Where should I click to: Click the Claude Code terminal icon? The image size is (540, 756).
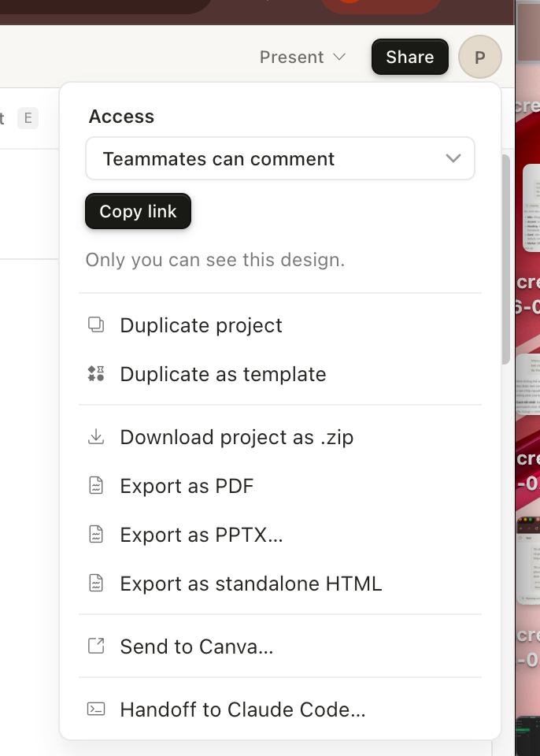96,710
